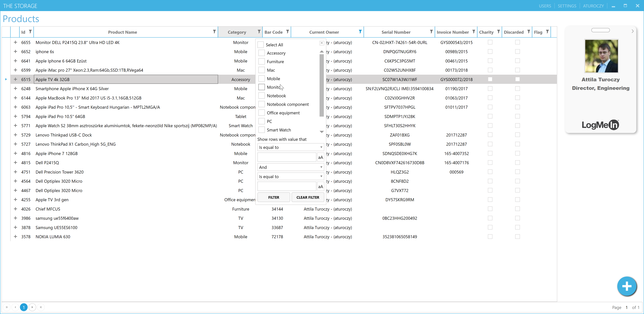Enable the Notebook component filter checkbox
The height and width of the screenshot is (314, 644).
262,104
